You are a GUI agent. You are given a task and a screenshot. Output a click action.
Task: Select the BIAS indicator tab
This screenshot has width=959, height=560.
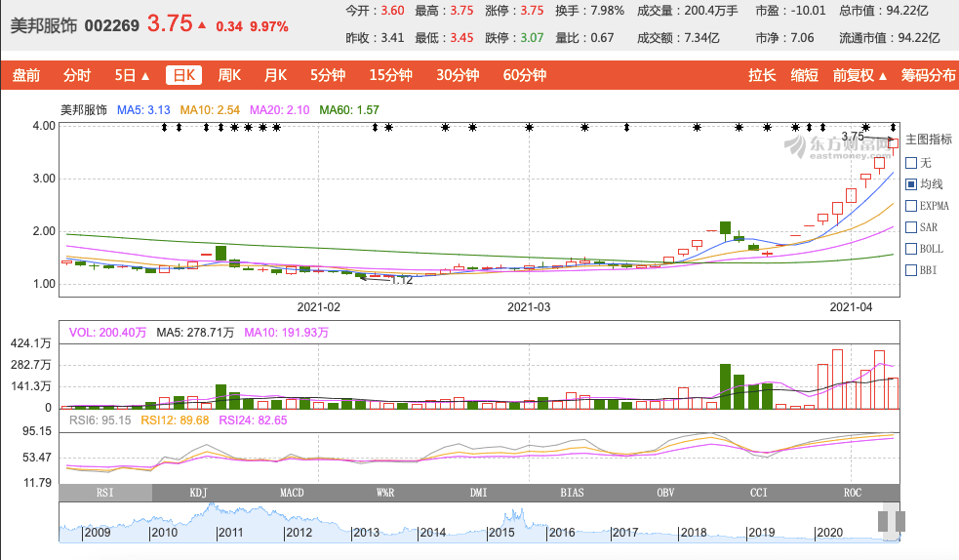572,493
